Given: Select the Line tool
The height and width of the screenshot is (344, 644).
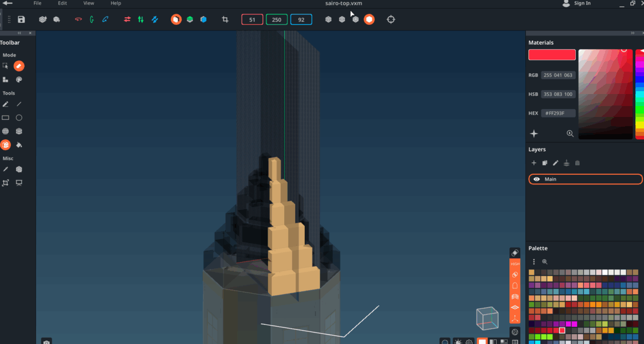Looking at the screenshot, I should pos(19,104).
